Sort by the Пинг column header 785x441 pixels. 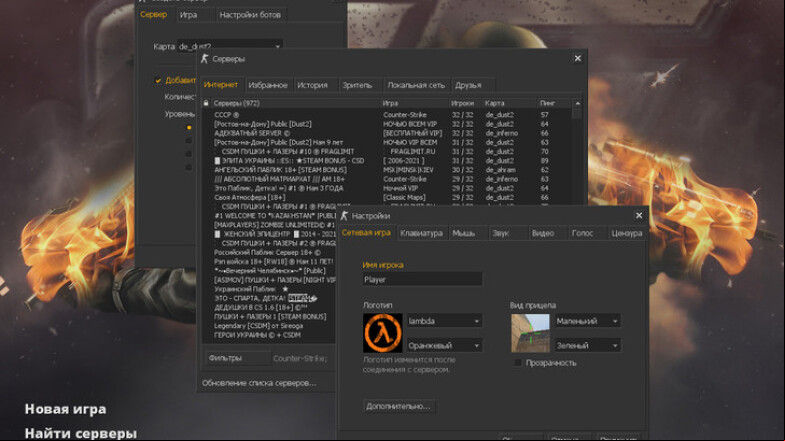tap(554, 103)
